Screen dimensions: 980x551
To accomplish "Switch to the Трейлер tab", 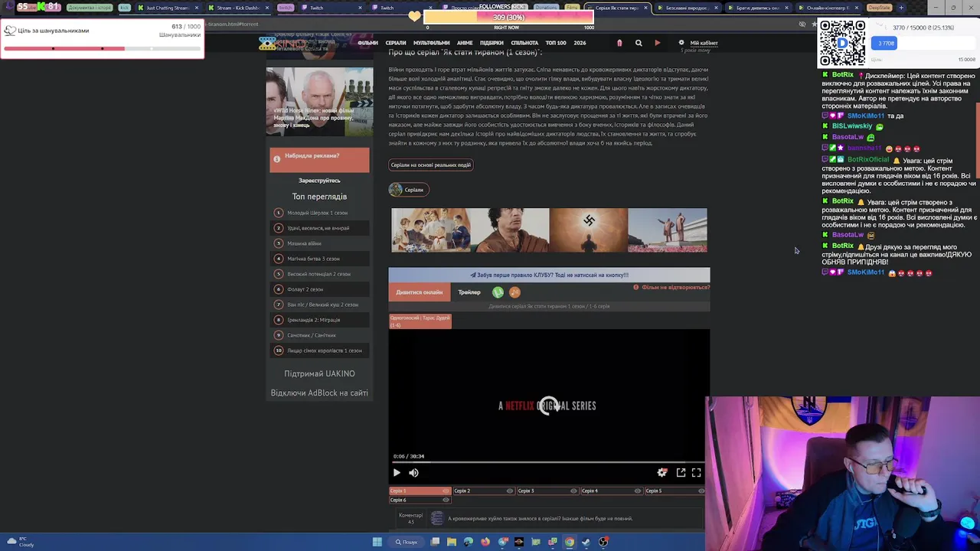I will pyautogui.click(x=469, y=292).
